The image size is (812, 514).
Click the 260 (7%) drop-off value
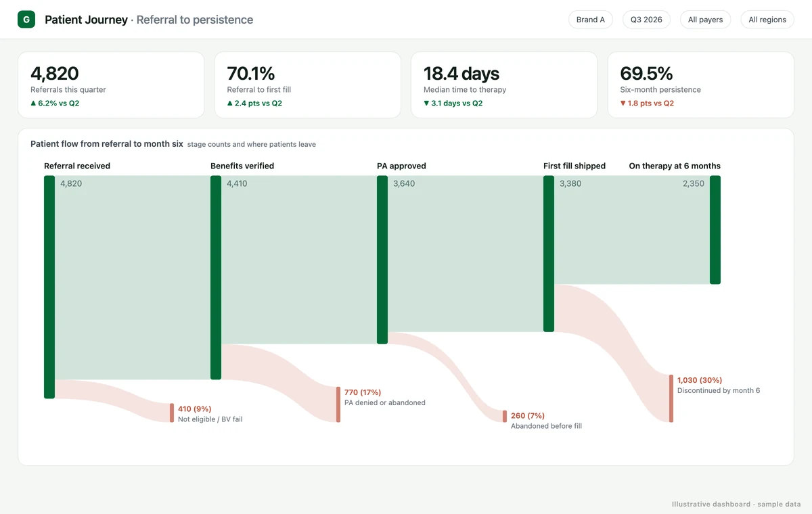pyautogui.click(x=528, y=416)
